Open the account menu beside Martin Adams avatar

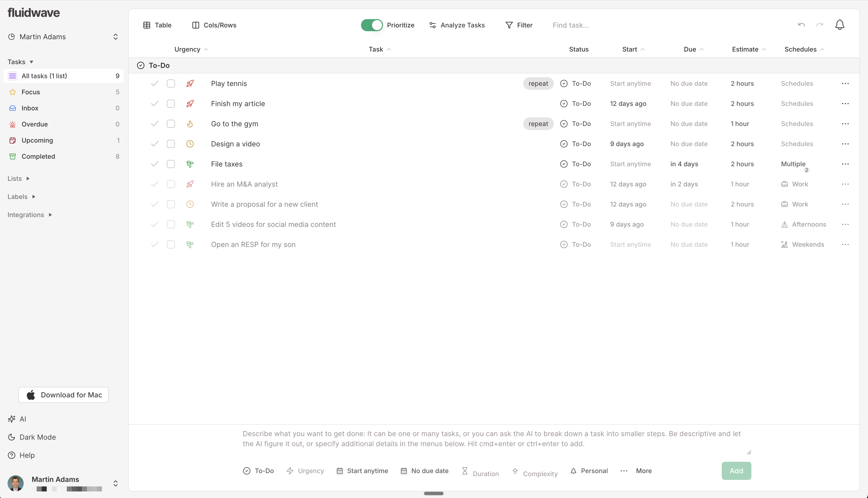pos(116,483)
